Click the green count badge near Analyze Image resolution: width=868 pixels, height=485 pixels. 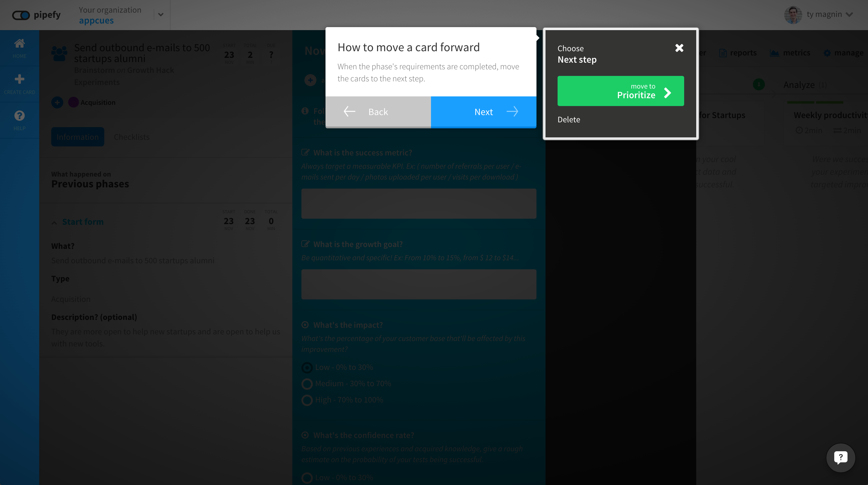click(759, 84)
